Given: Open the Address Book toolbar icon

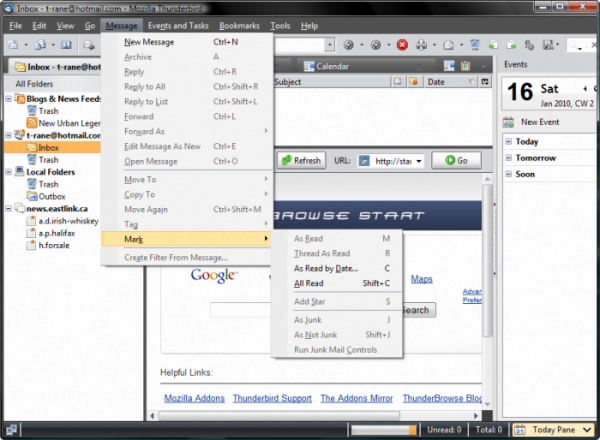Looking at the screenshot, I should point(66,45).
